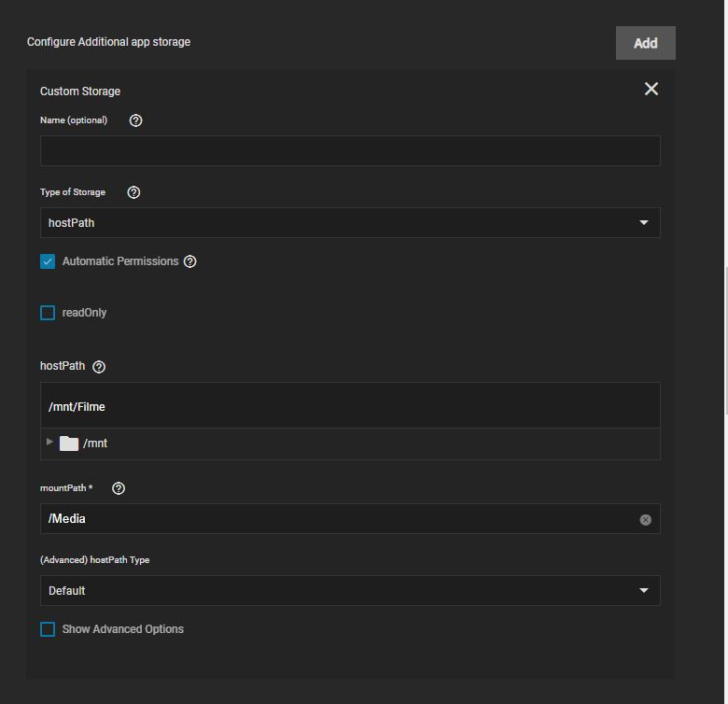
Task: Click the hostPath field containing /mnt/Filme
Action: 350,406
